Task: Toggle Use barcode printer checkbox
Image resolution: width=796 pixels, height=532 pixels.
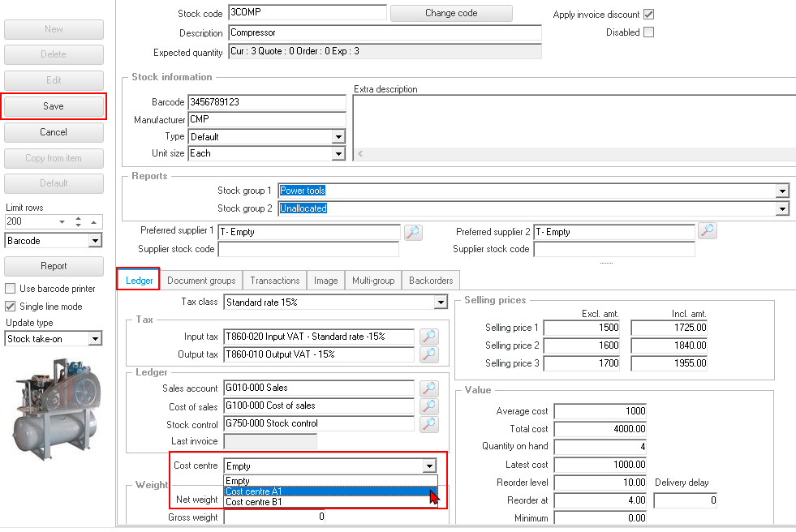Action: tap(11, 289)
